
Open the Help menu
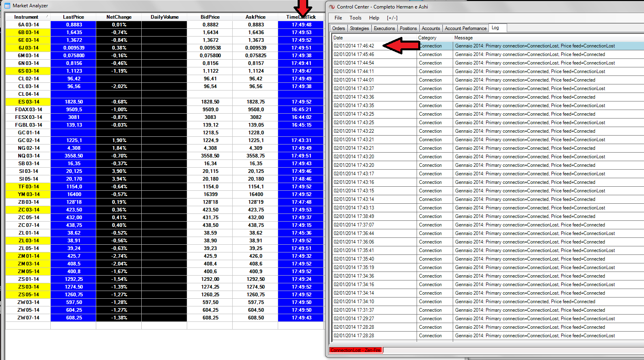point(374,18)
